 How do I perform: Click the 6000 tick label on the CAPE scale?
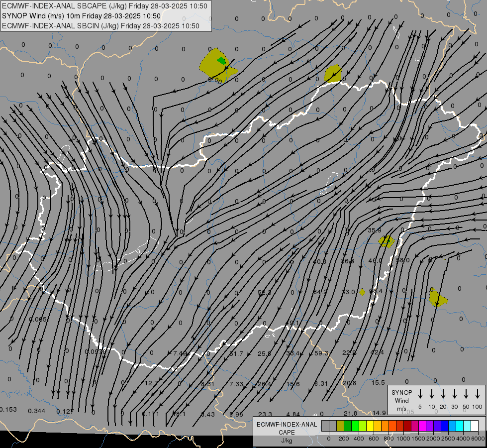(x=479, y=439)
